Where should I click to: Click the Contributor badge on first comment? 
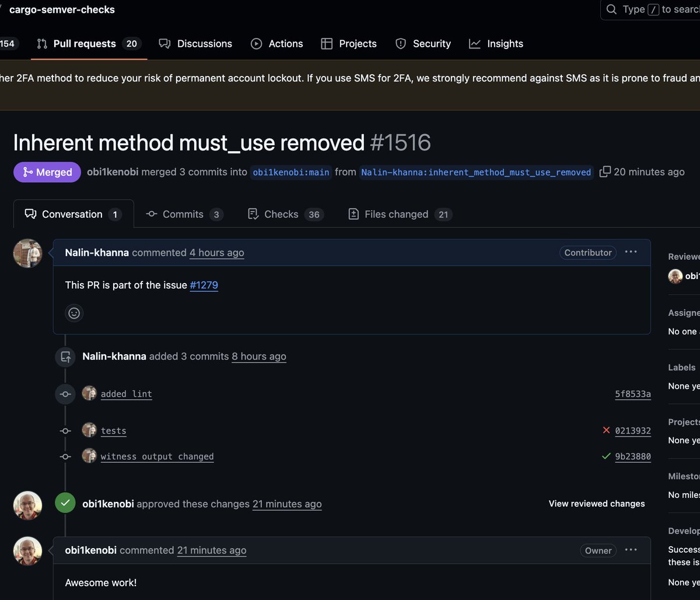[x=588, y=253]
